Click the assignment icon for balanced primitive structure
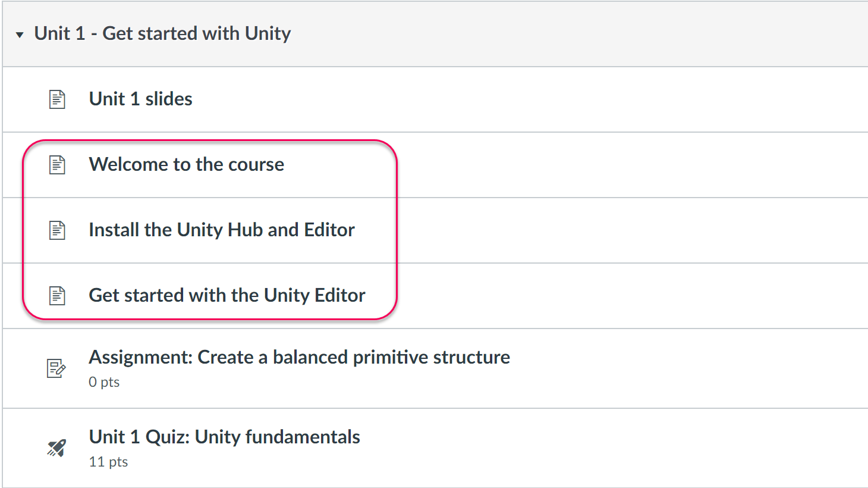 56,368
